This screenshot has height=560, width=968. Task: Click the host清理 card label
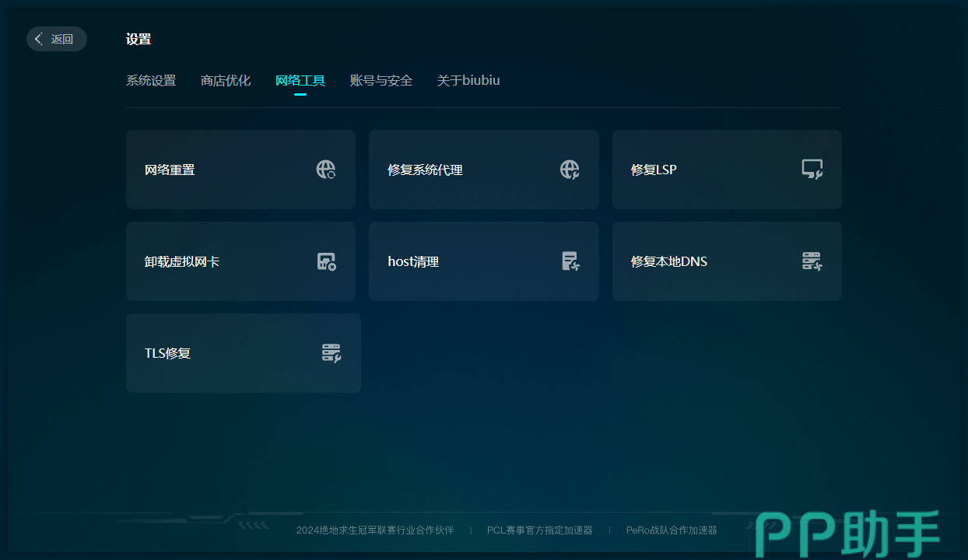[x=413, y=261]
